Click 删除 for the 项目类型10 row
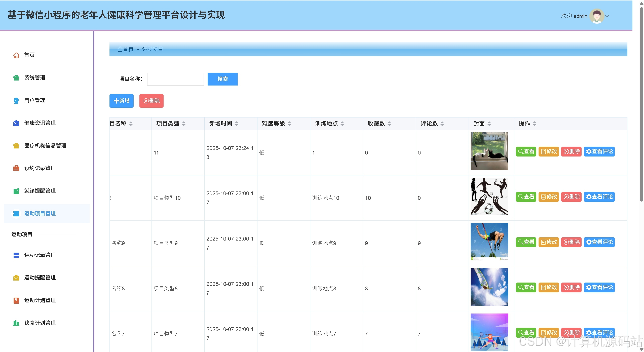 point(571,197)
